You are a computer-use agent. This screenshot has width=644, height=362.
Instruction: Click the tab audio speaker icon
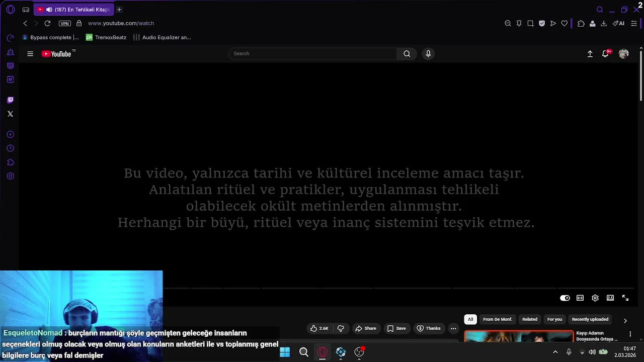point(49,10)
